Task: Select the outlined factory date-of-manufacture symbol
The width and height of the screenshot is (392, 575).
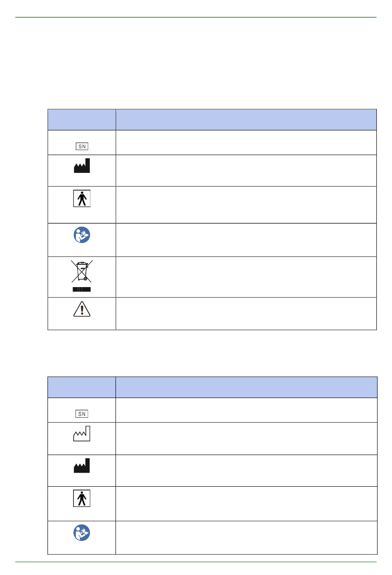Action: [82, 434]
